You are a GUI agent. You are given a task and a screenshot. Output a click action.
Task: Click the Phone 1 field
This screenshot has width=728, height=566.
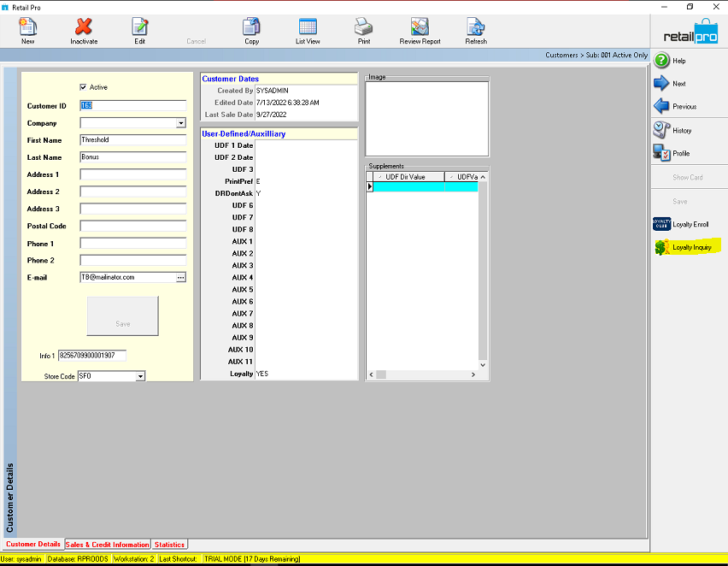(x=132, y=243)
